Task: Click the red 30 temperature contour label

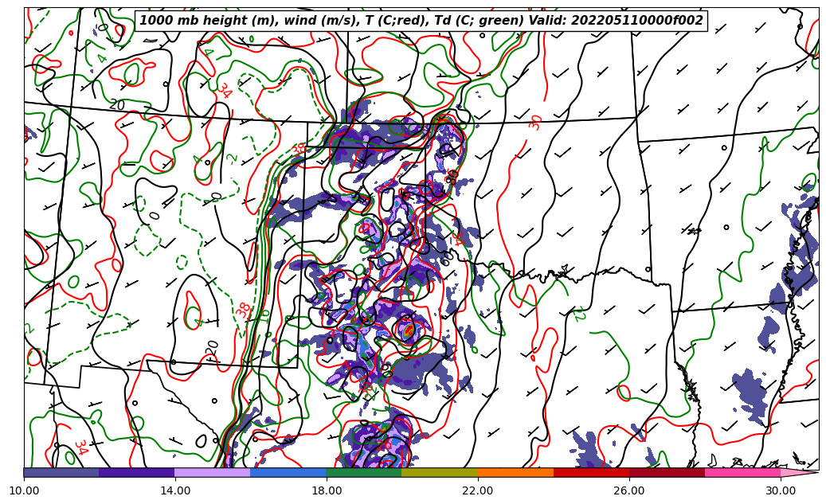Action: [535, 122]
